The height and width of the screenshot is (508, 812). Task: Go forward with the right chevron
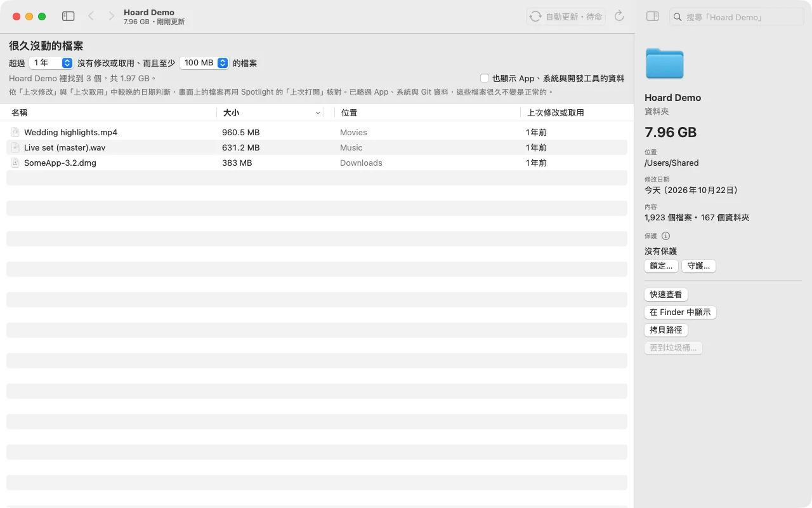[112, 17]
